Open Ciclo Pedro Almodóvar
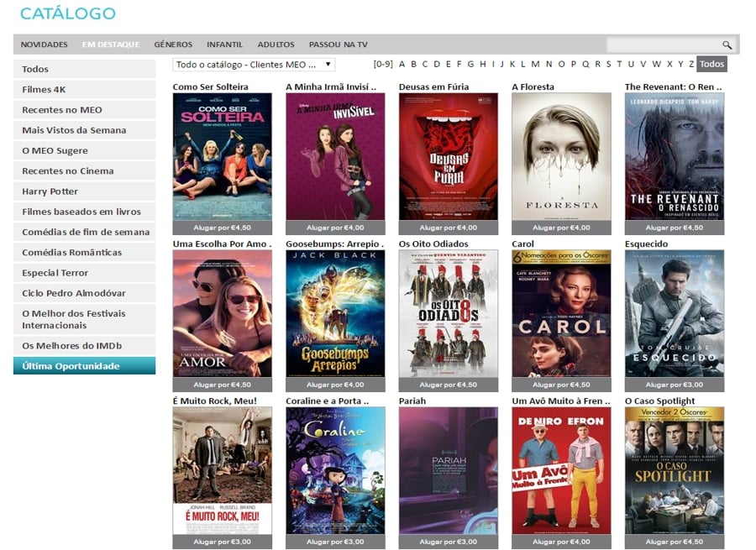Screen dimensions: 756x550 pos(84,293)
